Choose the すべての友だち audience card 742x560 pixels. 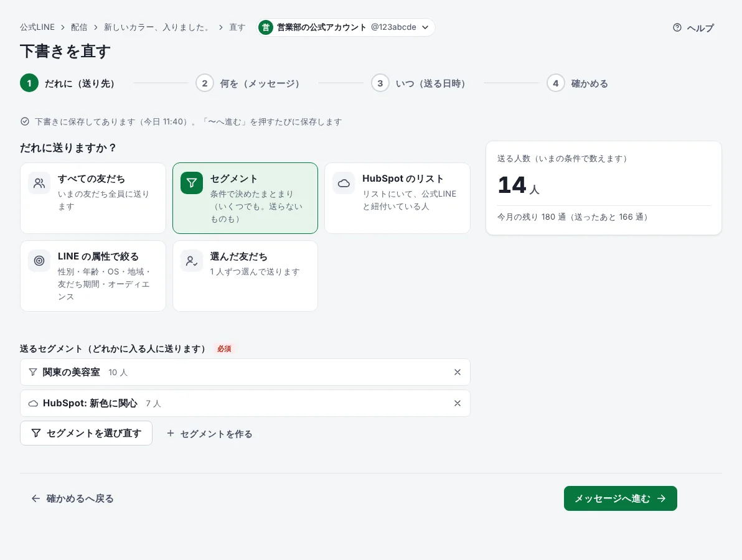pyautogui.click(x=93, y=198)
